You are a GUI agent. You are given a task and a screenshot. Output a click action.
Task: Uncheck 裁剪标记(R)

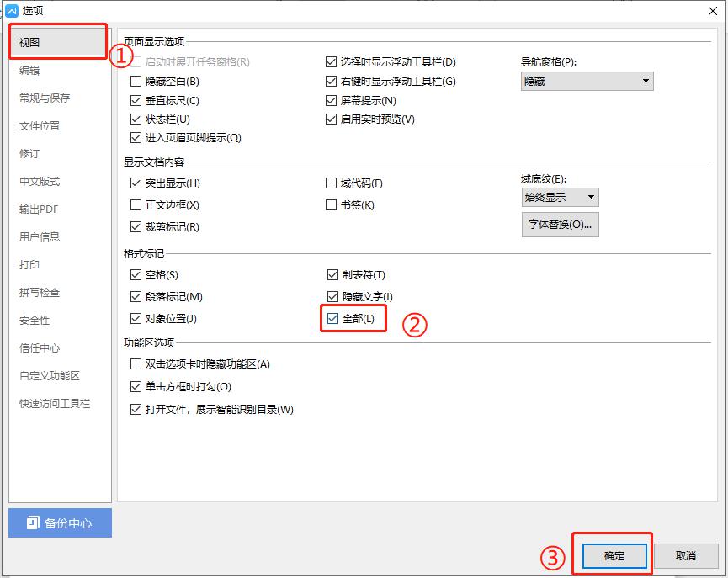point(136,226)
